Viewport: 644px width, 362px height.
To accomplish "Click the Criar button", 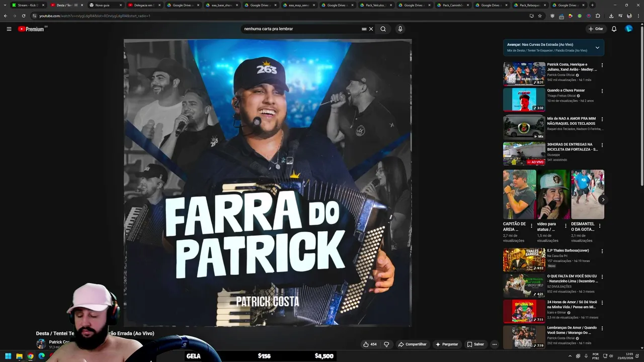I will pos(596,29).
